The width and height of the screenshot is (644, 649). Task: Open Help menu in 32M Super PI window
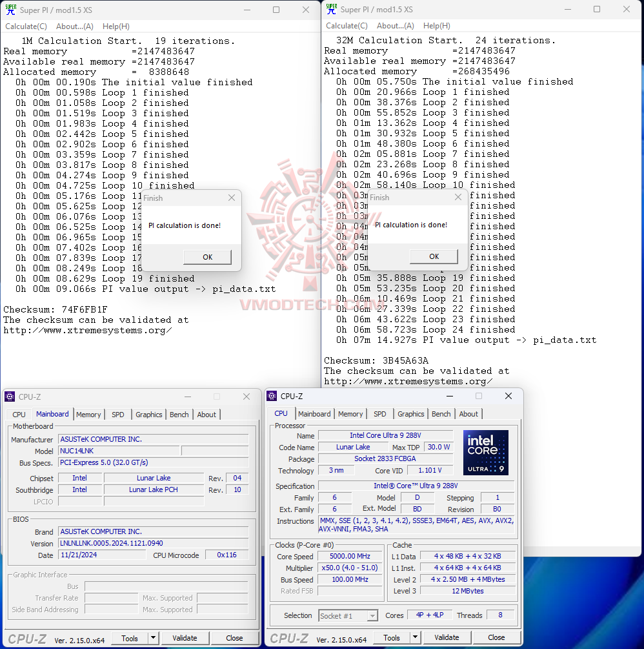click(x=436, y=26)
